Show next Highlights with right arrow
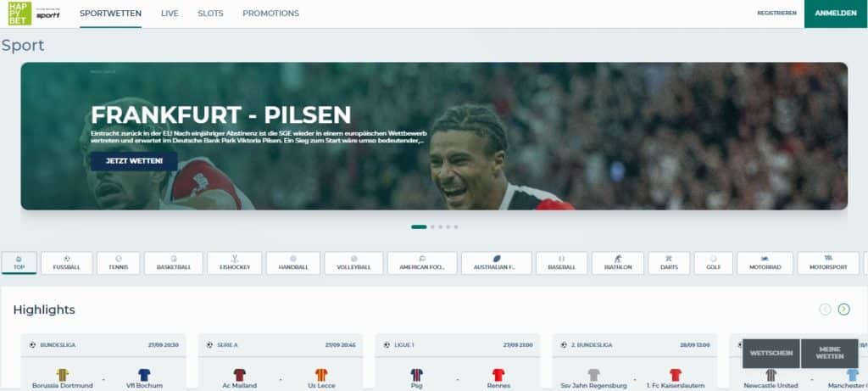Viewport: 868px width, 391px height. pos(843,310)
